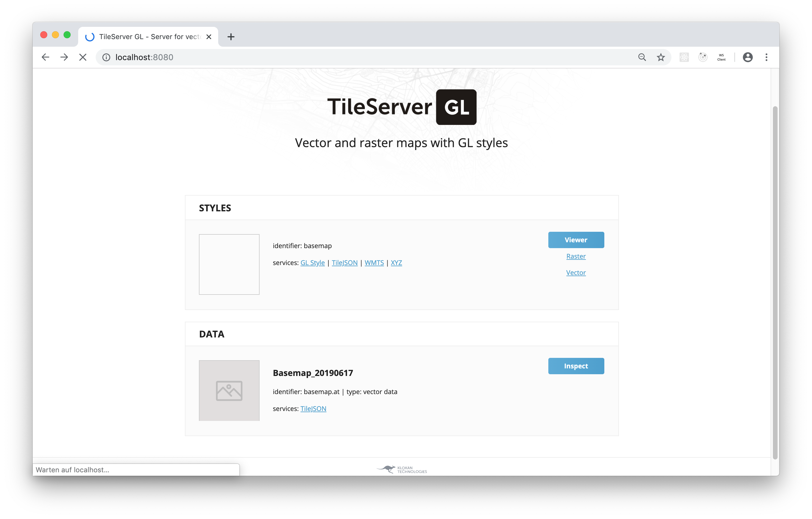Click the page vertical scrollbar
Image resolution: width=812 pixels, height=519 pixels.
775,283
